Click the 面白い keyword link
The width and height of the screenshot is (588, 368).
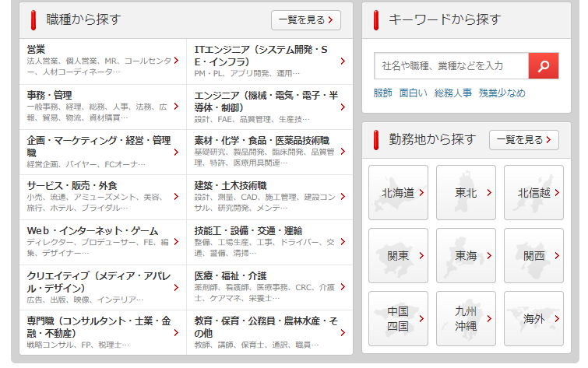(x=414, y=93)
